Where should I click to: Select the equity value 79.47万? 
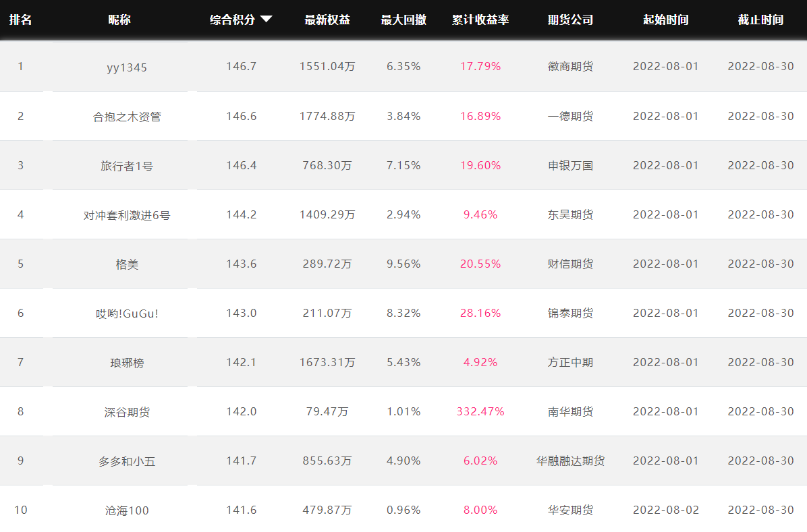327,411
